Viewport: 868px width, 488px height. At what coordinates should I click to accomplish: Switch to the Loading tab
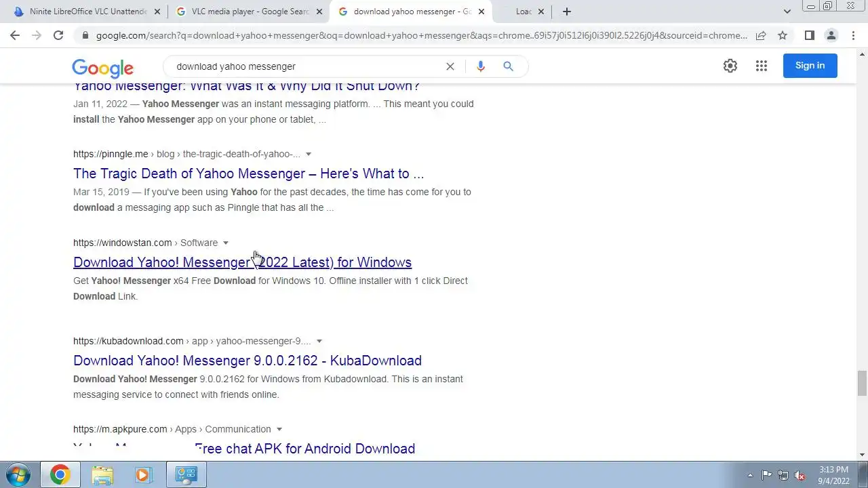coord(524,12)
